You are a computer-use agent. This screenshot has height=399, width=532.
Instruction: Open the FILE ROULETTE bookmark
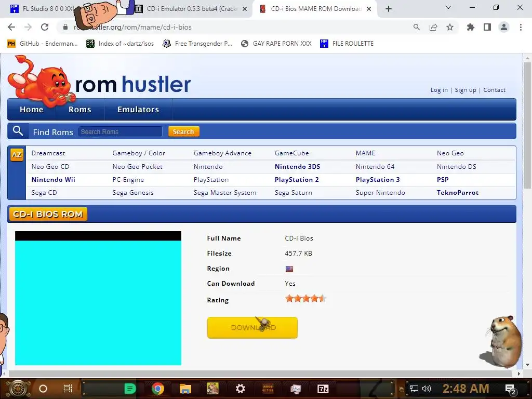347,44
